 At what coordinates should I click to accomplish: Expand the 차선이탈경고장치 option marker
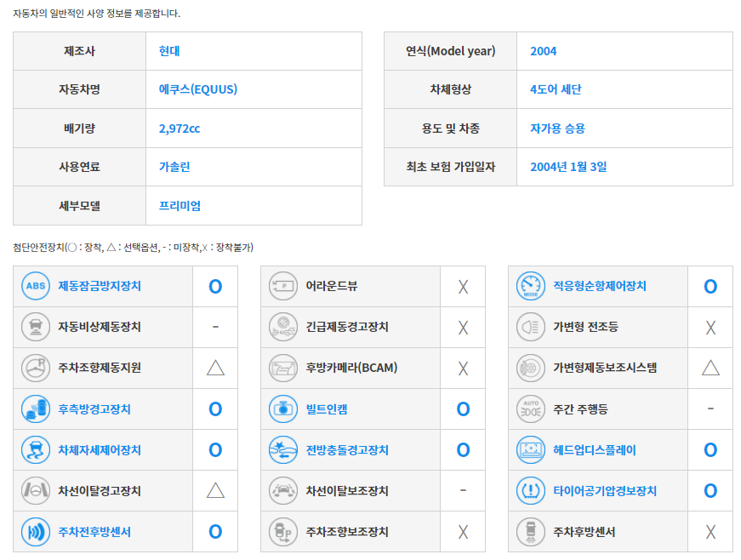pyautogui.click(x=214, y=491)
